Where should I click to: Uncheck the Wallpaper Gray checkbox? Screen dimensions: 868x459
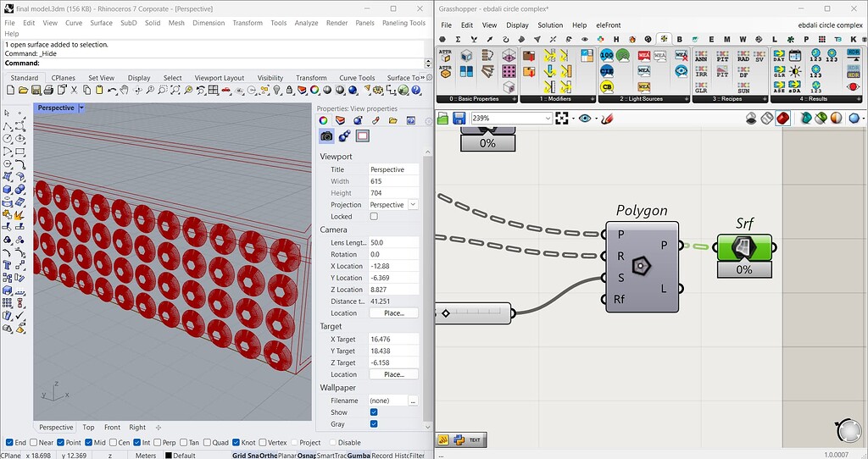[374, 423]
